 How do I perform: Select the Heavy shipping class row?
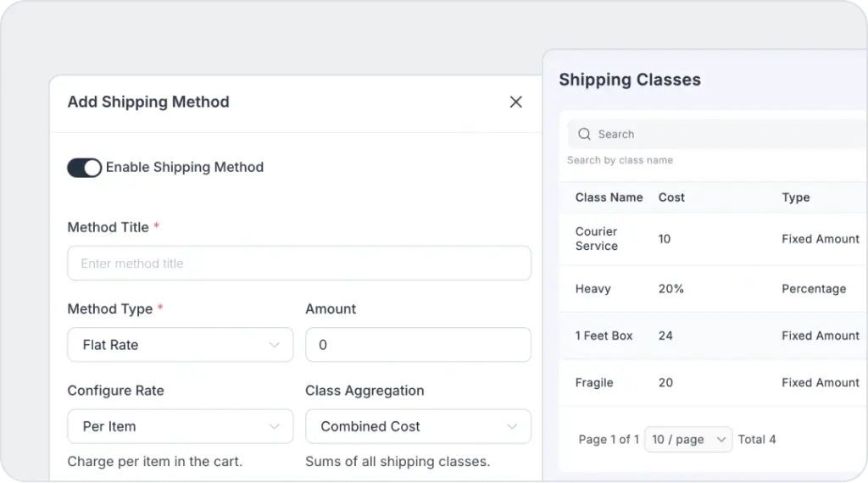[x=593, y=289]
